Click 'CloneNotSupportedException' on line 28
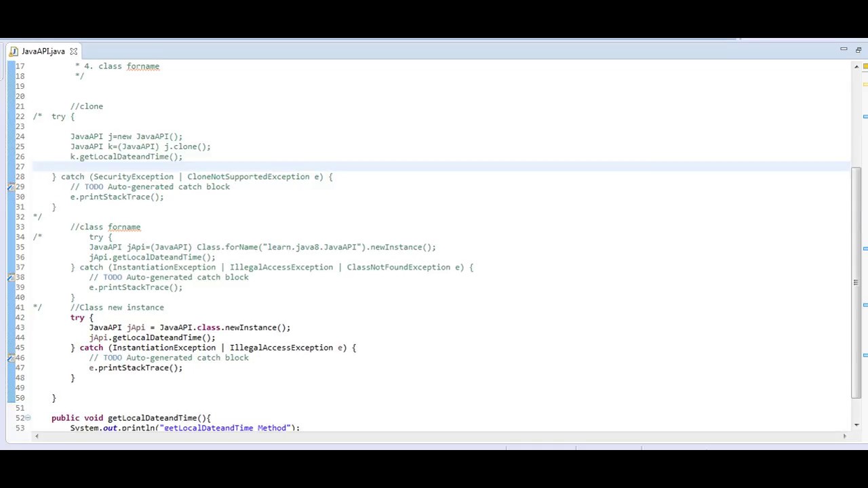 click(x=248, y=177)
